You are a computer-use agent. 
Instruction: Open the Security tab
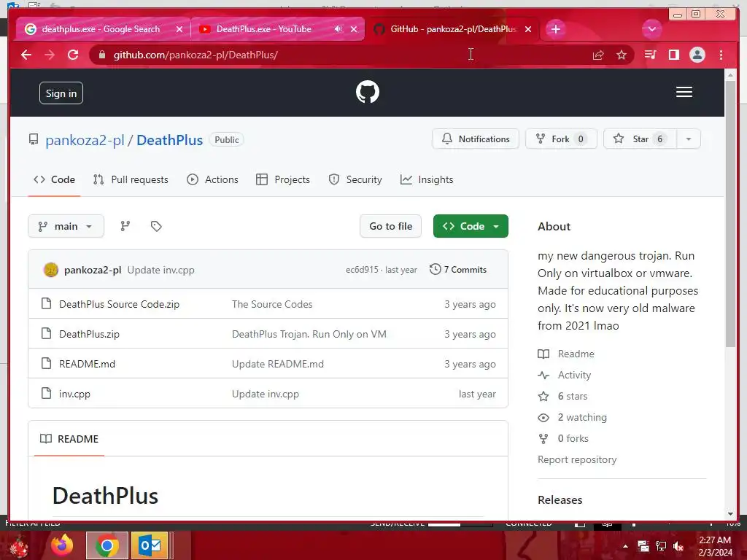point(355,179)
